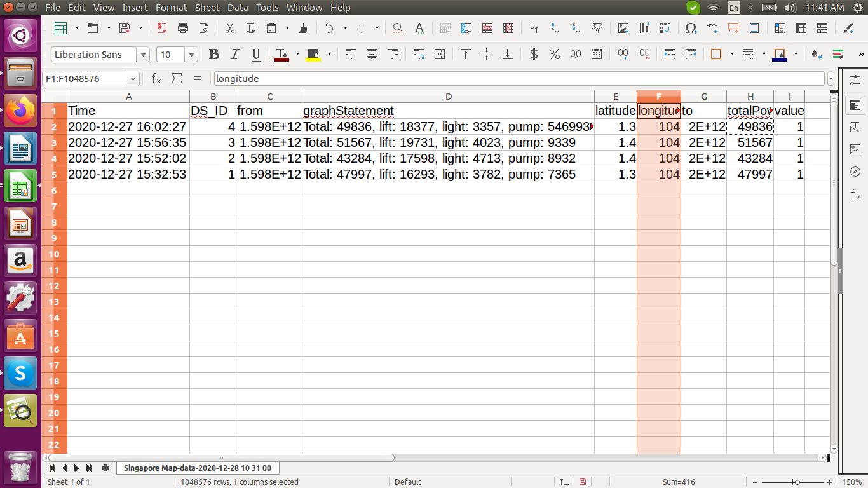Open Ubuntu Software from the dock
Viewport: 868px width, 488px height.
20,335
